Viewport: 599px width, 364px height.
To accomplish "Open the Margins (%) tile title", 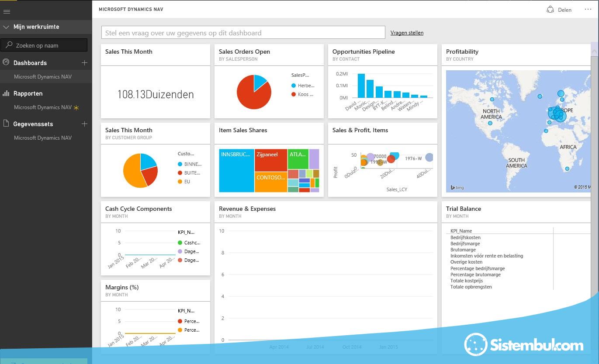I will [x=122, y=287].
